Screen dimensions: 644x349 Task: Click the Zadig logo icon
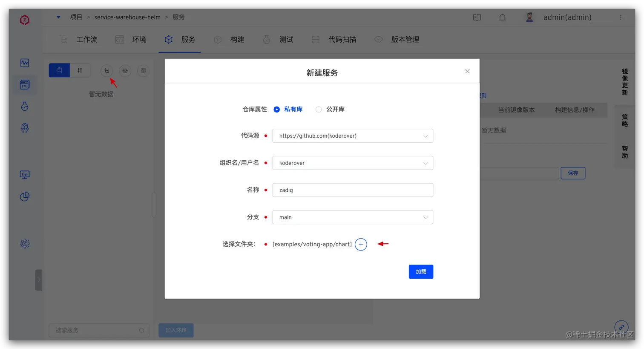[x=25, y=20]
